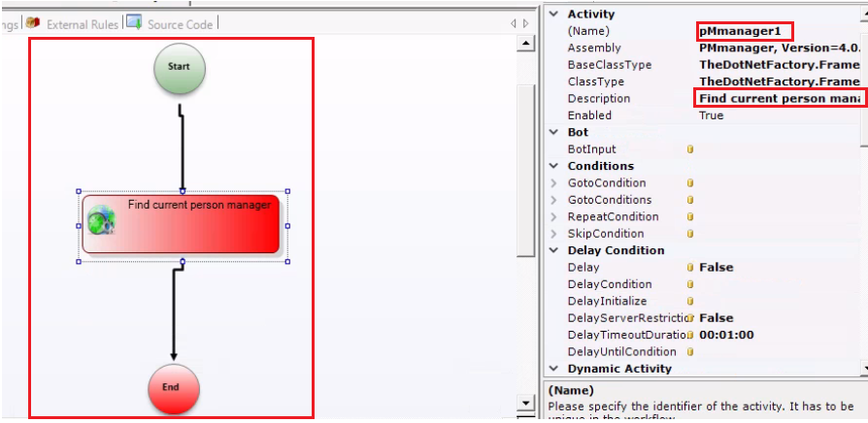Viewport: 868px width, 423px height.
Task: Click the DelayCondition binding marker
Action: point(689,284)
